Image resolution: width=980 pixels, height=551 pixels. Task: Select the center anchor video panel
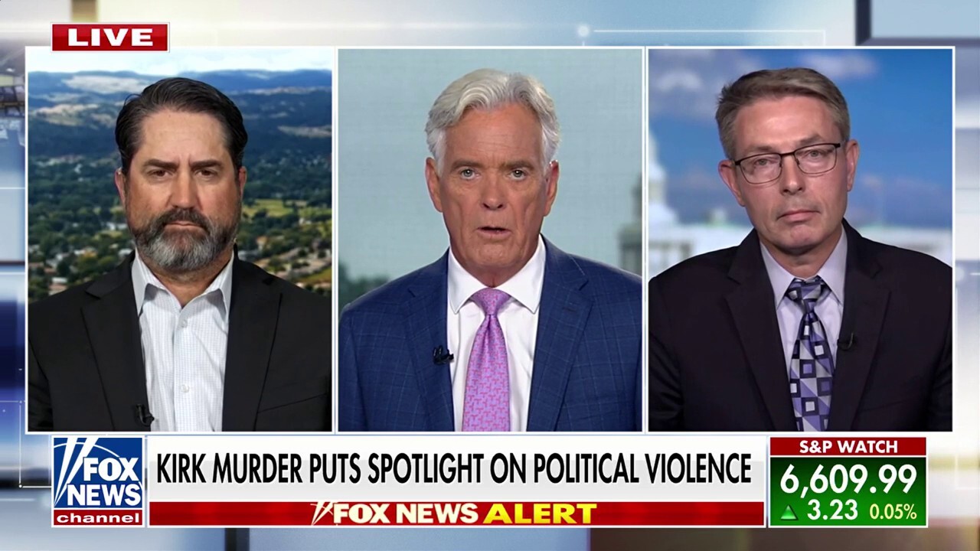tap(490, 240)
